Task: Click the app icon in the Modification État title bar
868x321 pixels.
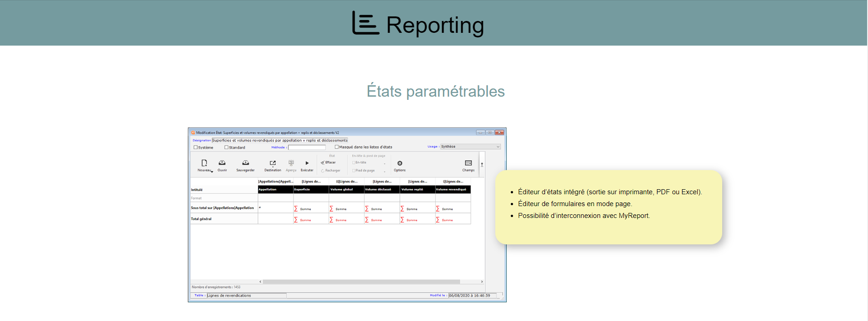Action: click(193, 133)
